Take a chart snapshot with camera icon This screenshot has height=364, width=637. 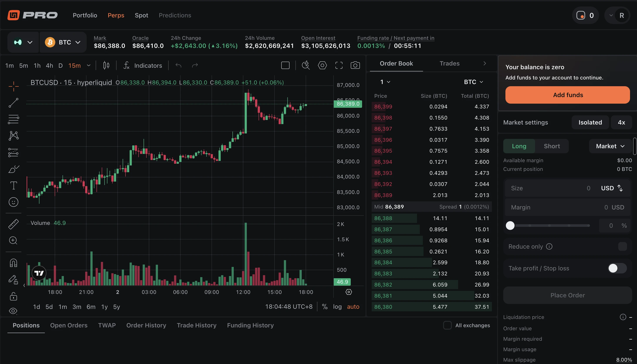point(355,66)
